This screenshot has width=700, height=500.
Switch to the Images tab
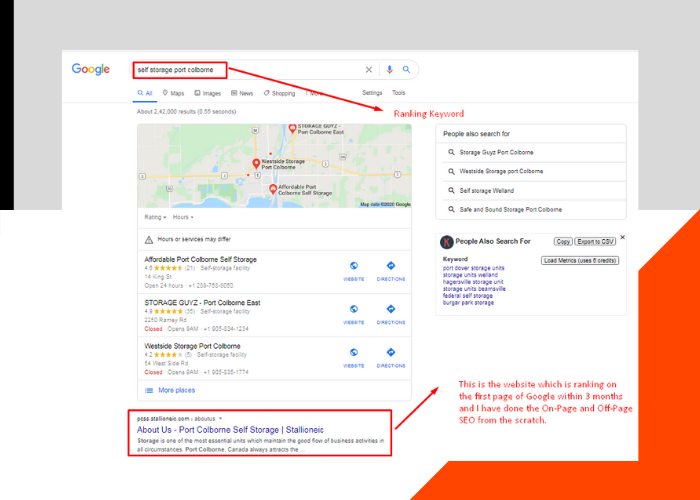click(x=208, y=93)
